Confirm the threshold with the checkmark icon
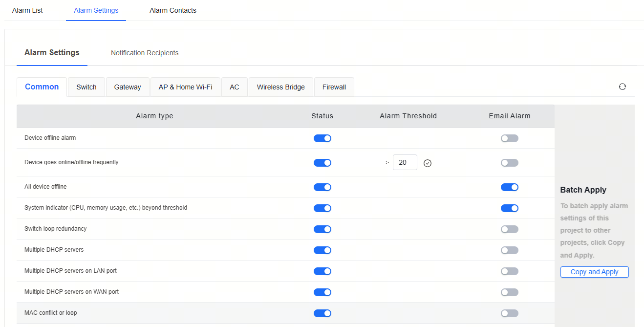The width and height of the screenshot is (644, 327). coord(428,163)
